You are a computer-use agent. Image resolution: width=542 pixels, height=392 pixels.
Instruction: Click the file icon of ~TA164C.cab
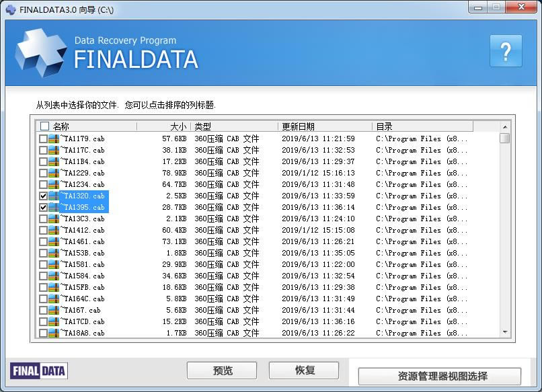coord(54,299)
